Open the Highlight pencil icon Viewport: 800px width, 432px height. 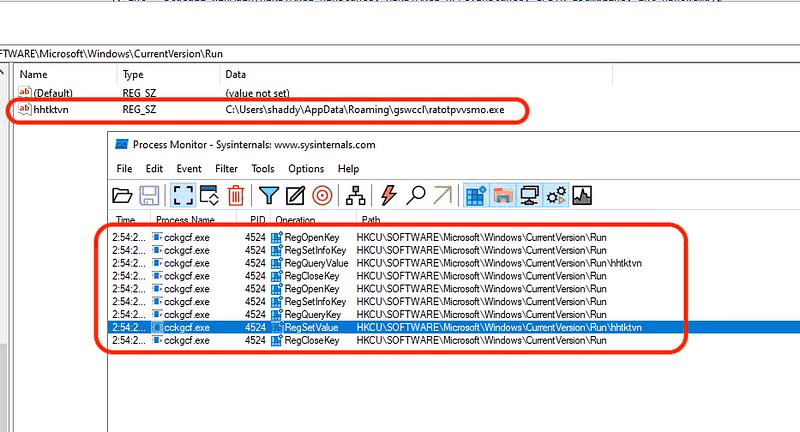click(x=295, y=195)
